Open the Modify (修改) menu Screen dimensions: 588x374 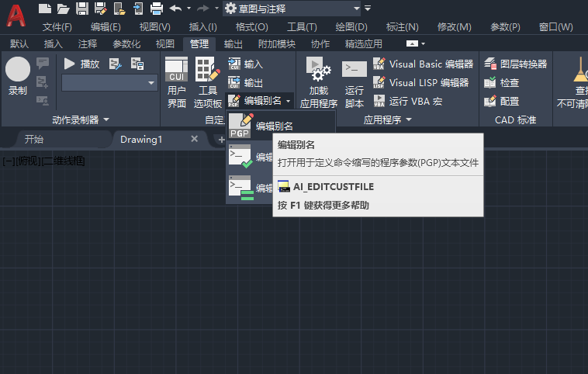pyautogui.click(x=454, y=27)
